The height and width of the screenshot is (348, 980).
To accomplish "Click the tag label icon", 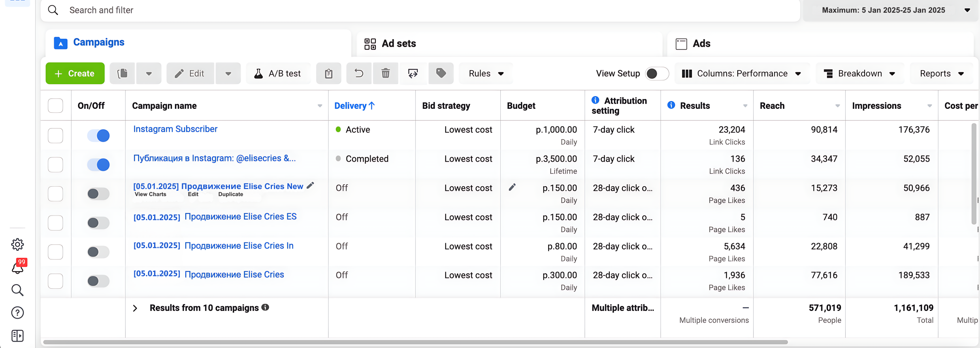I will click(x=441, y=74).
